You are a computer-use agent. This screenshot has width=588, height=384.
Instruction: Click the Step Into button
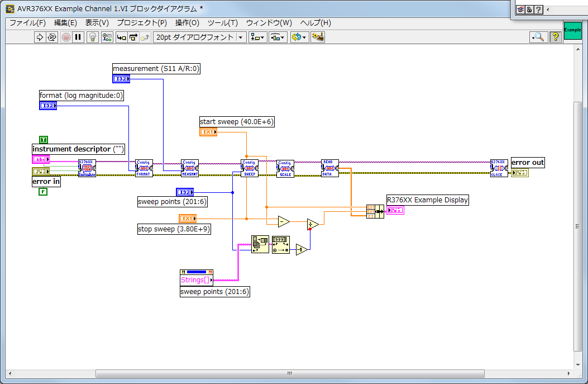[121, 37]
